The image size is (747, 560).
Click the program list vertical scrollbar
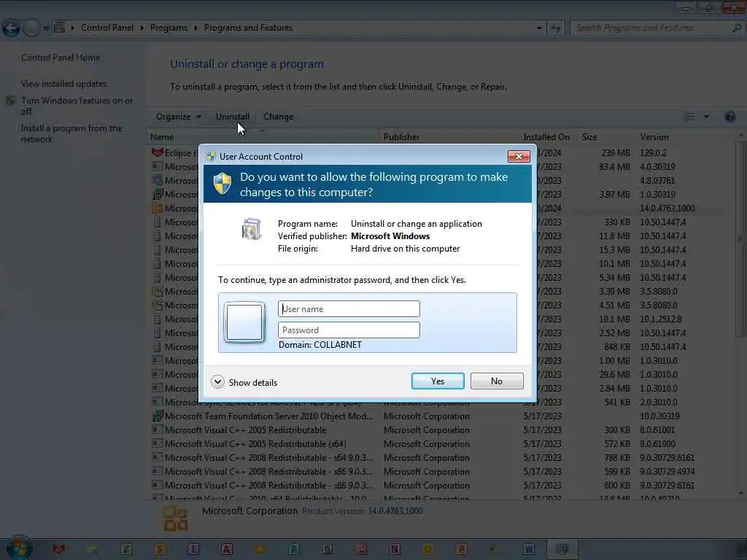tap(740, 238)
